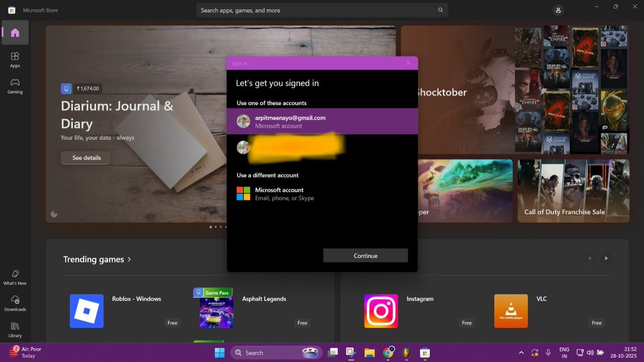Screen dimensions: 644x362
Task: Click the Asphalt Legends game icon
Action: pos(216,312)
